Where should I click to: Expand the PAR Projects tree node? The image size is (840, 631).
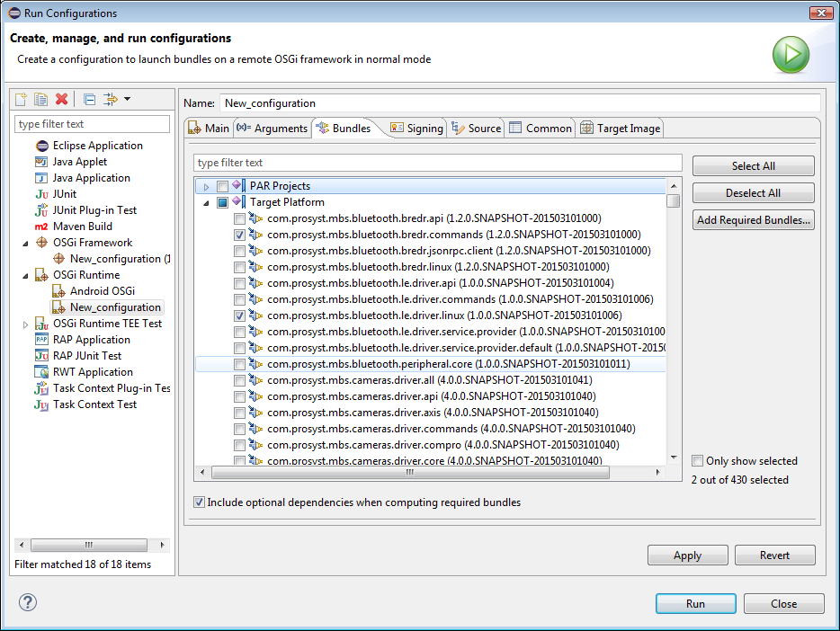pyautogui.click(x=206, y=186)
